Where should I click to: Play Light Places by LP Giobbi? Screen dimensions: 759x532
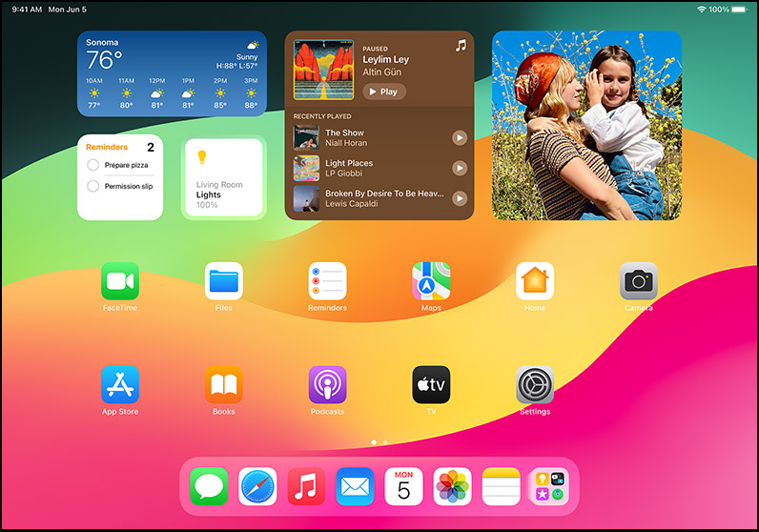(x=460, y=168)
